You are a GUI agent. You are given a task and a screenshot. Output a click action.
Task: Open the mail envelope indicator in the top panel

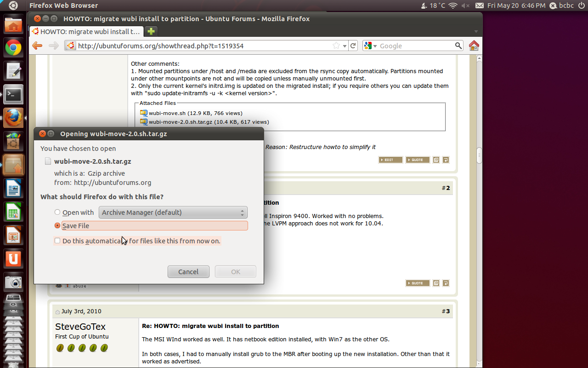click(x=480, y=6)
